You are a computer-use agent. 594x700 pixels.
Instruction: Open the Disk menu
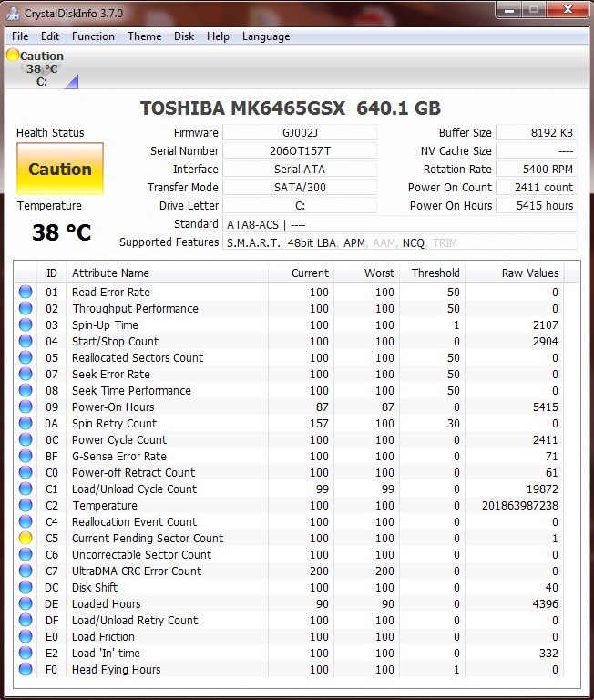click(184, 36)
